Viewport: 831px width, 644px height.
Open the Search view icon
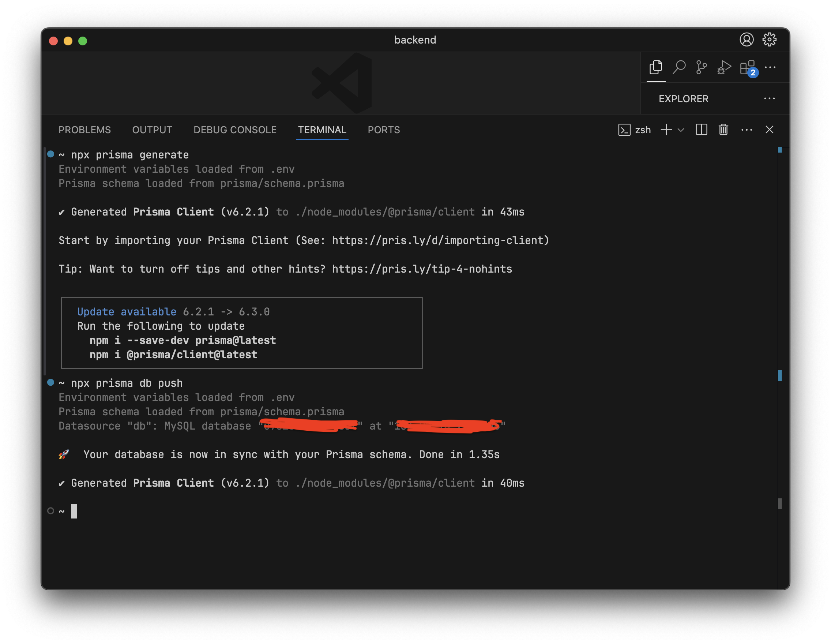coord(679,67)
